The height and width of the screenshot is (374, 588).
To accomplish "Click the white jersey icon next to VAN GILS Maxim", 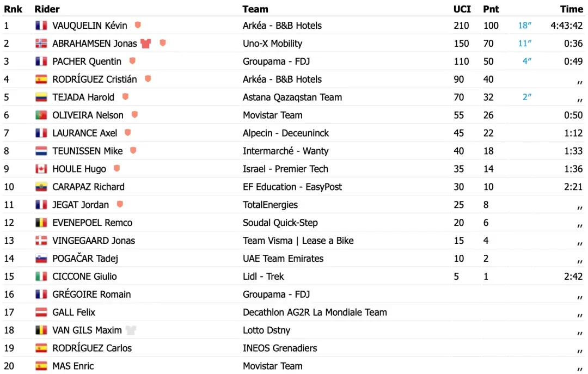I will 130,330.
